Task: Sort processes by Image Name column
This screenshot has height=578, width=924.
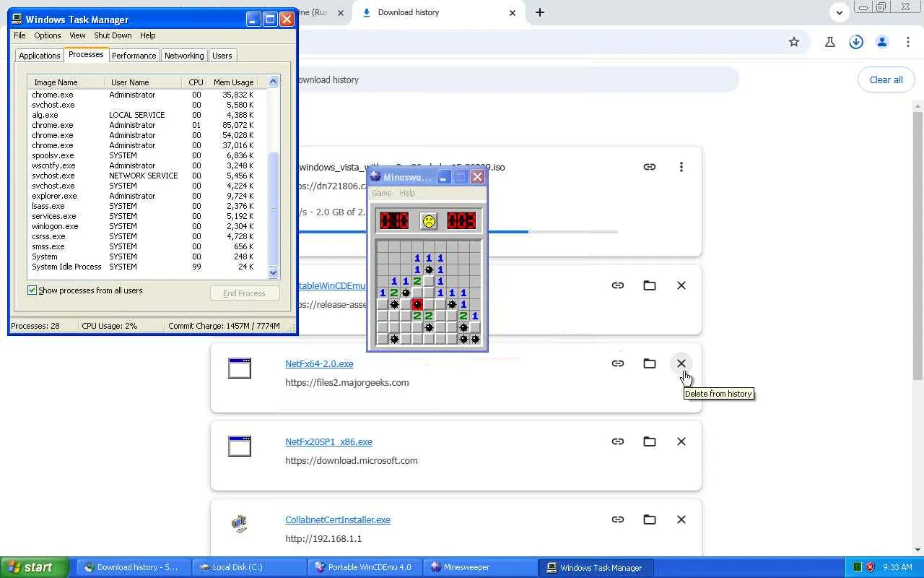Action: pos(66,82)
